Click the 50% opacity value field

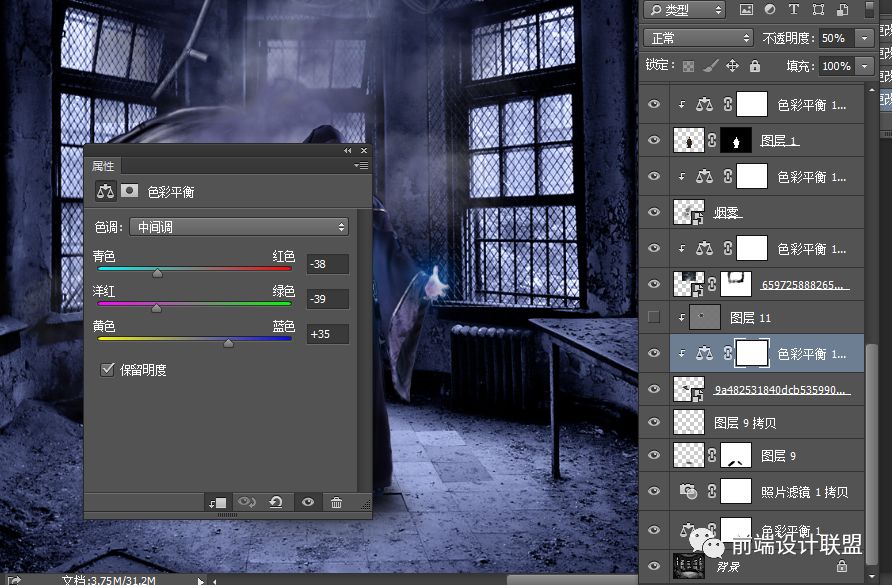pyautogui.click(x=836, y=38)
